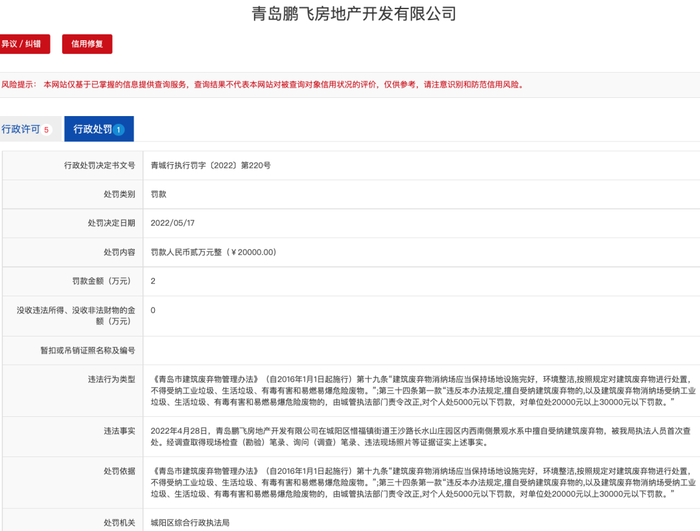Click the 罚款金额（万元） label
The width and height of the screenshot is (700, 531).
coord(103,281)
